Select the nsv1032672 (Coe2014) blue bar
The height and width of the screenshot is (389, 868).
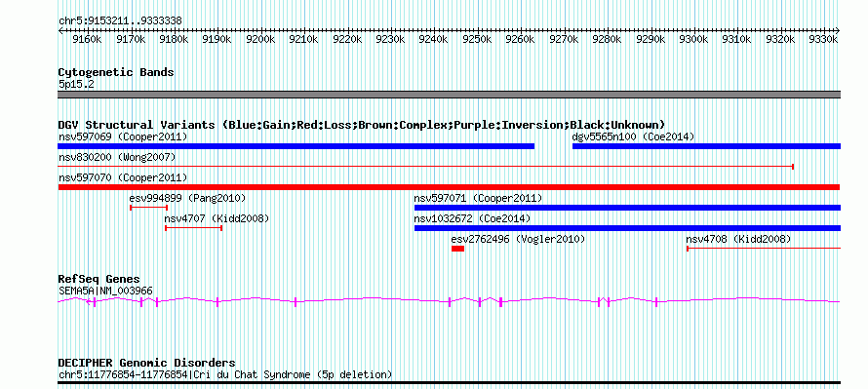tap(627, 228)
